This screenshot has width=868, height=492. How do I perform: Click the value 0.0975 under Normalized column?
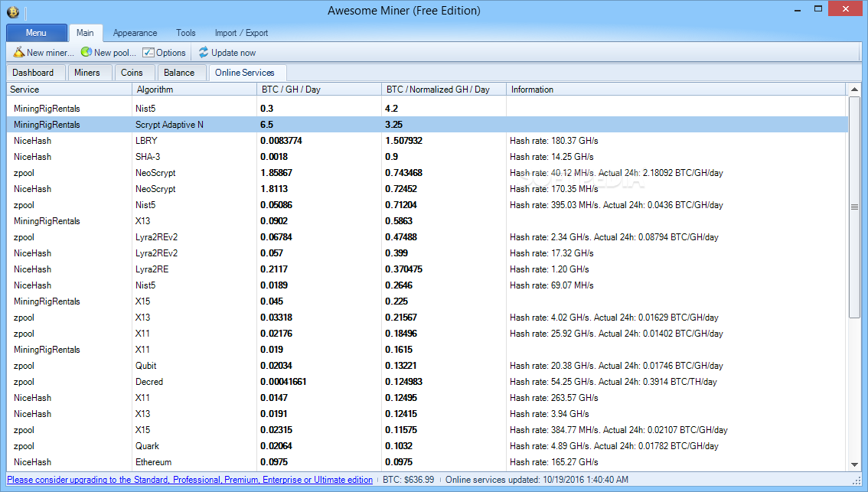[x=399, y=461]
